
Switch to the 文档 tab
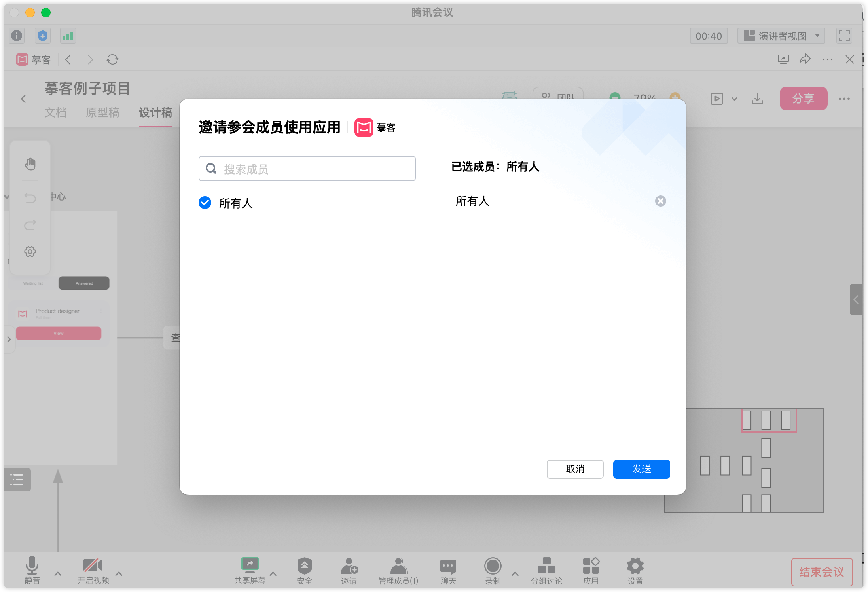(x=55, y=112)
